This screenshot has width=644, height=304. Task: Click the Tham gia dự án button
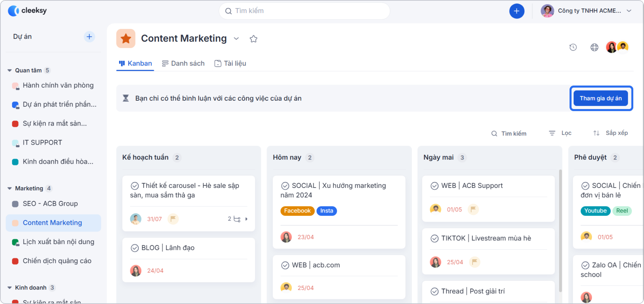coord(600,98)
